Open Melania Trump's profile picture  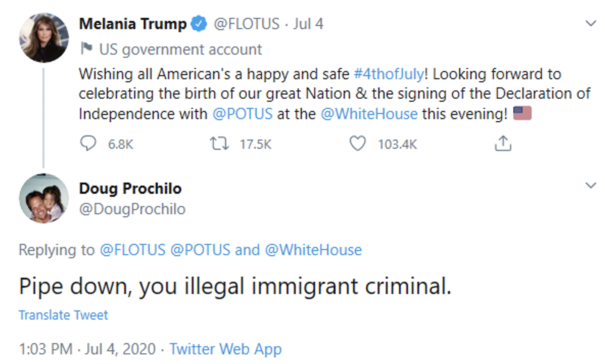(44, 38)
